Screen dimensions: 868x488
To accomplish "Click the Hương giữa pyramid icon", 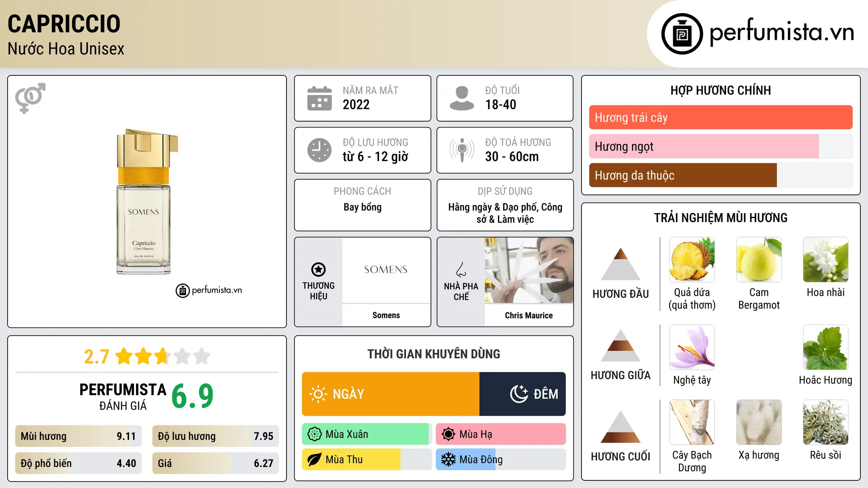I will [620, 345].
